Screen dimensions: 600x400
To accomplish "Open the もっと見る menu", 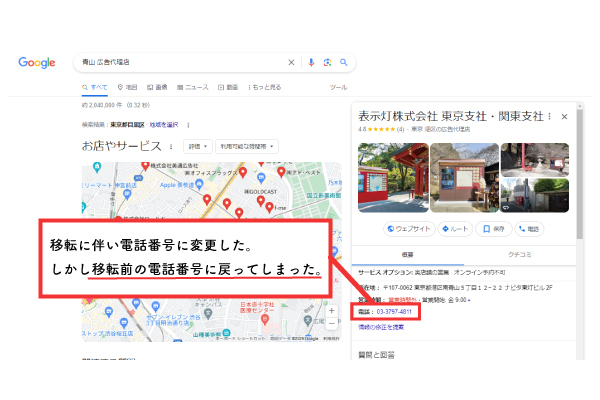I will pyautogui.click(x=264, y=87).
